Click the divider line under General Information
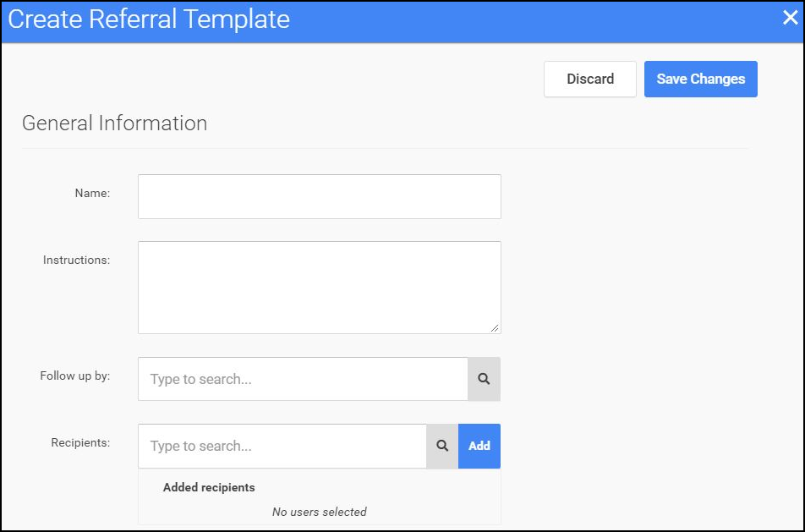 click(x=385, y=148)
